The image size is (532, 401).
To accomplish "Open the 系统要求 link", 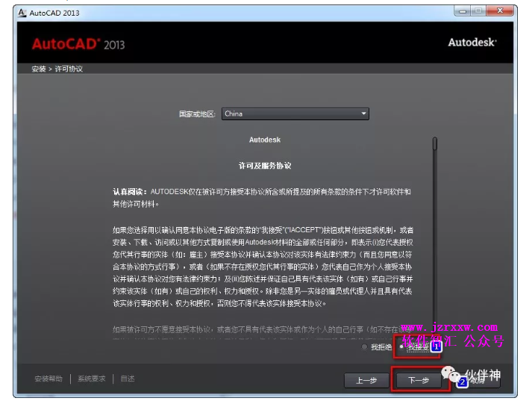I will pos(92,379).
